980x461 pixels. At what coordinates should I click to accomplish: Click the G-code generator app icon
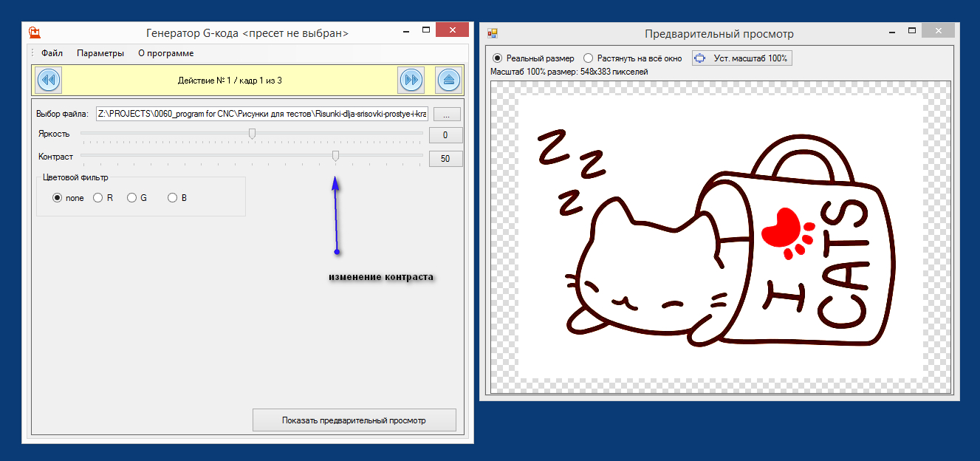click(x=34, y=33)
